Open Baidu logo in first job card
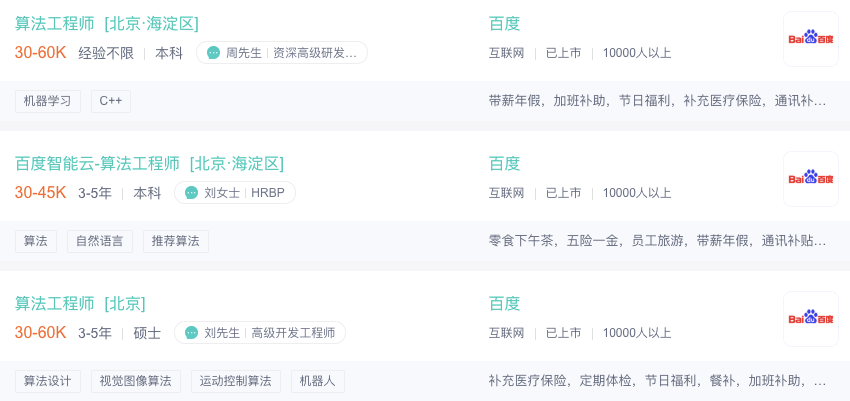 (x=810, y=39)
